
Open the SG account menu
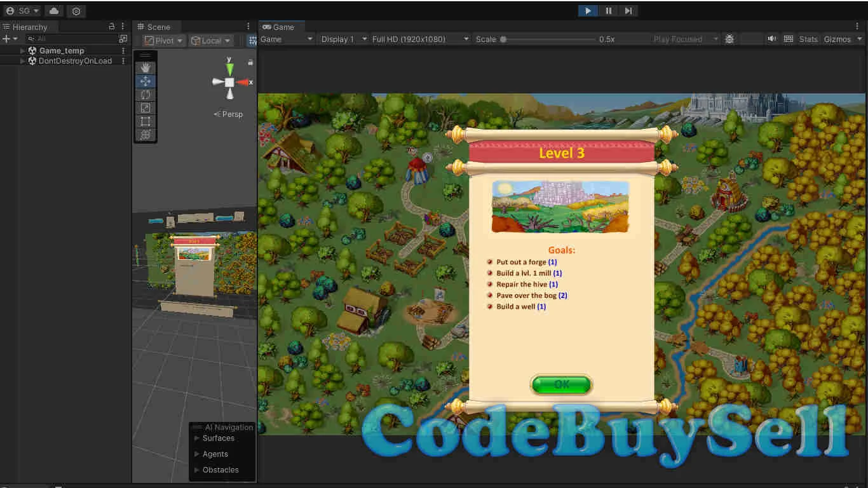point(22,11)
